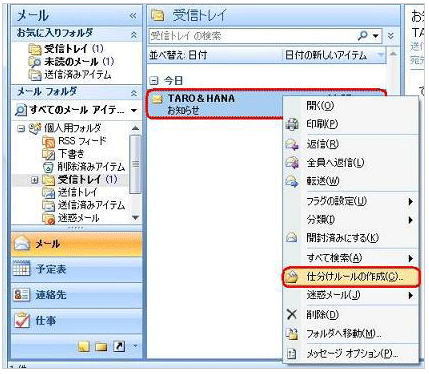
Task: Click the reply-all icon beside 全員へ返信(L)
Action: (292, 163)
